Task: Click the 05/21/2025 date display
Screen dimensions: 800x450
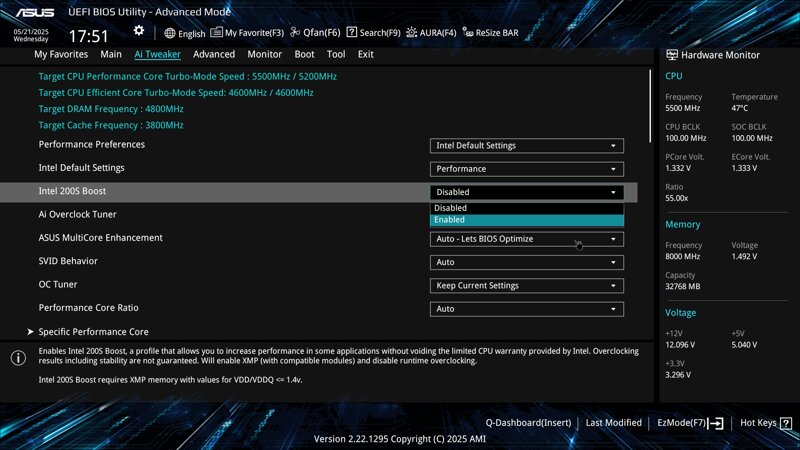Action: 31,32
